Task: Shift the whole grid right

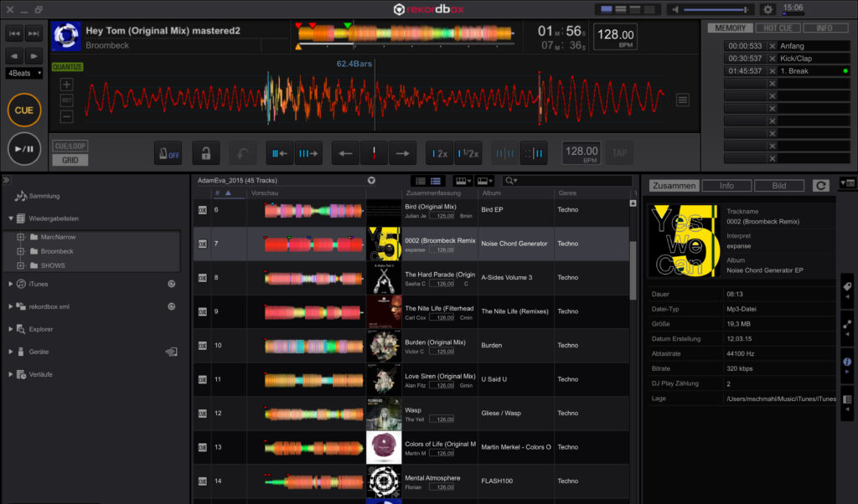Action: (308, 154)
